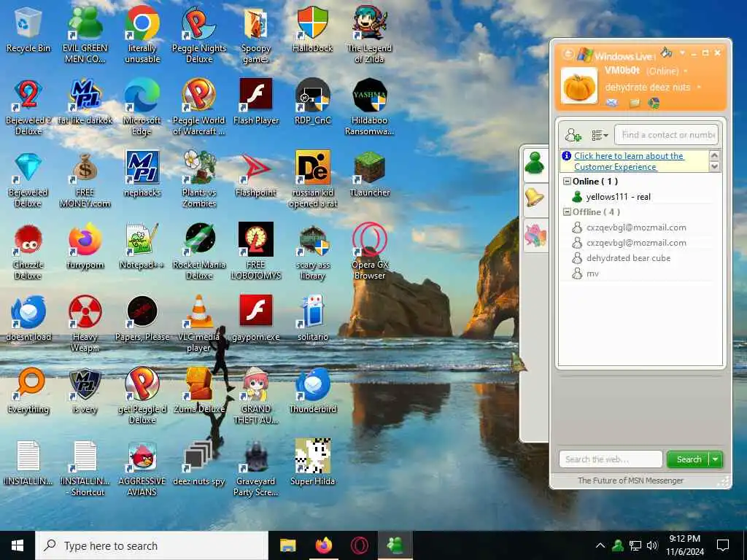Click pumpkin display picture
The image size is (747, 560).
tap(578, 86)
